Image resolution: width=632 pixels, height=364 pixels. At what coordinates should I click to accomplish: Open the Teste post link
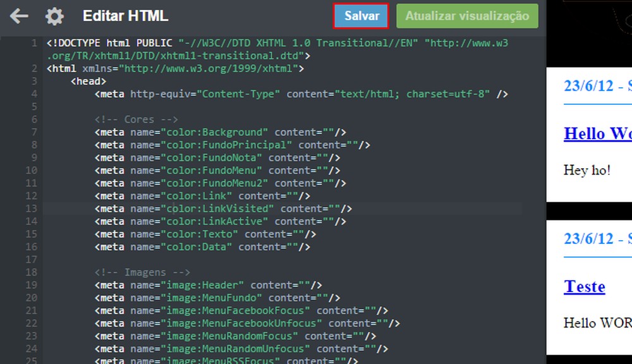pyautogui.click(x=584, y=286)
